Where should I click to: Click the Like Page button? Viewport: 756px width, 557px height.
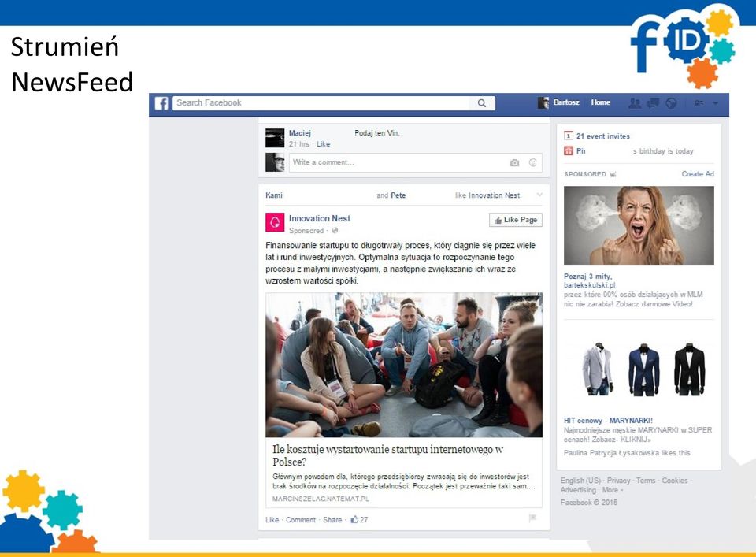click(515, 220)
